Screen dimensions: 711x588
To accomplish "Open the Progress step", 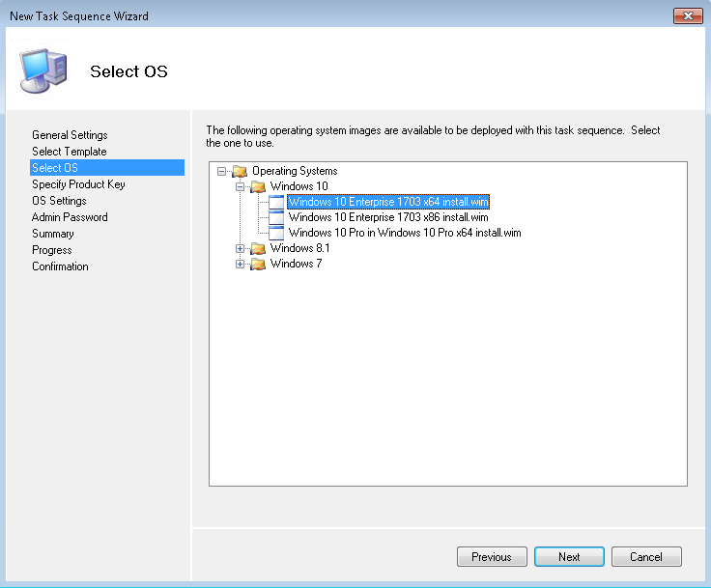I will coord(52,250).
